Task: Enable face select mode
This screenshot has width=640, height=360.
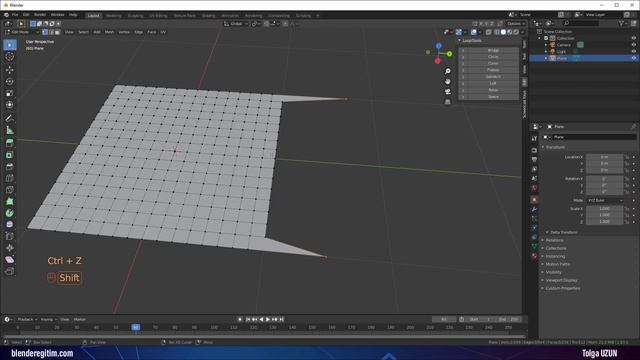Action: click(x=57, y=32)
